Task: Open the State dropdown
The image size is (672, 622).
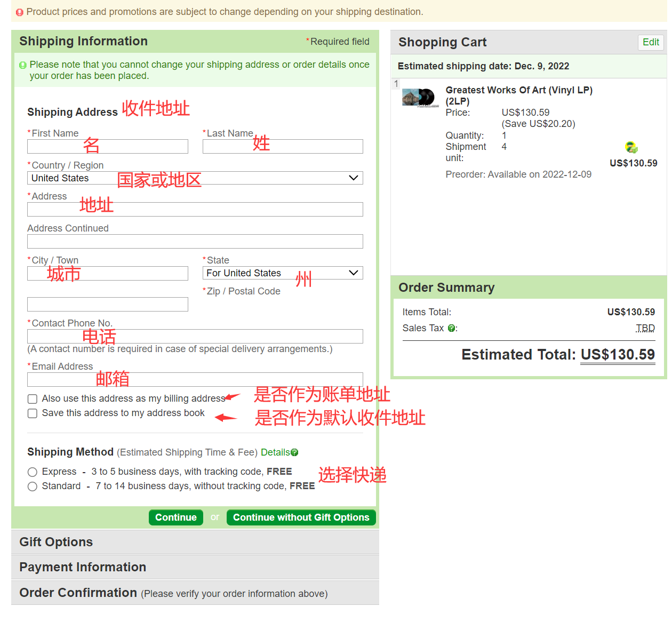Action: pyautogui.click(x=353, y=273)
